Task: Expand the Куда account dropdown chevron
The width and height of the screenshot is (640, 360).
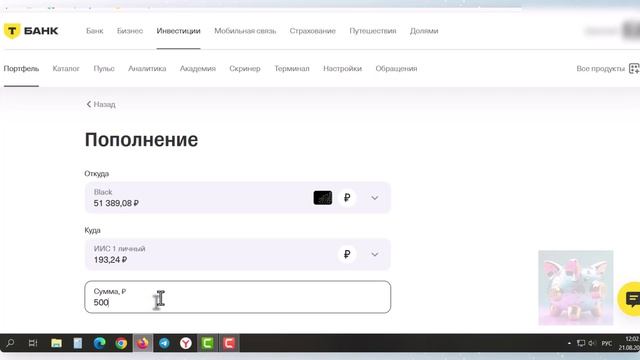Action: coord(375,254)
